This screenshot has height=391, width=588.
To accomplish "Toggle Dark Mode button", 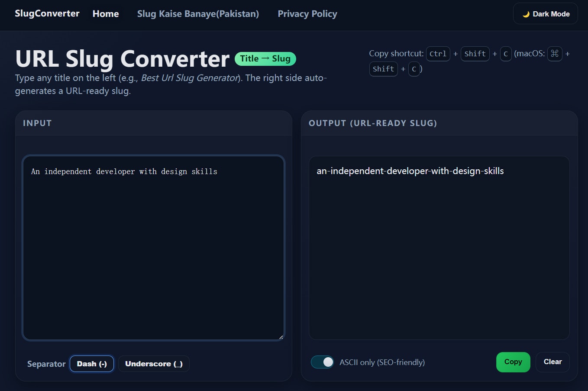I will [x=545, y=14].
